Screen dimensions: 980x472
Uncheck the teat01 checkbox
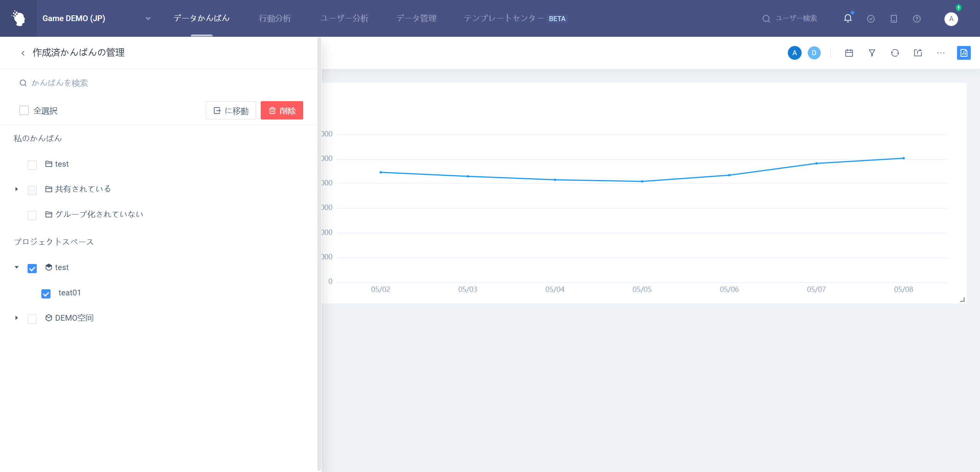46,293
